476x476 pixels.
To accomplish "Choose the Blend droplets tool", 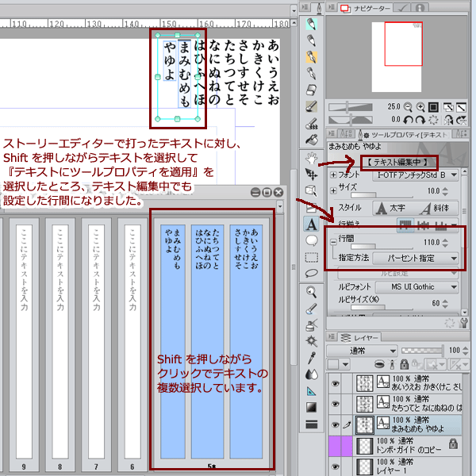I will click(x=312, y=374).
